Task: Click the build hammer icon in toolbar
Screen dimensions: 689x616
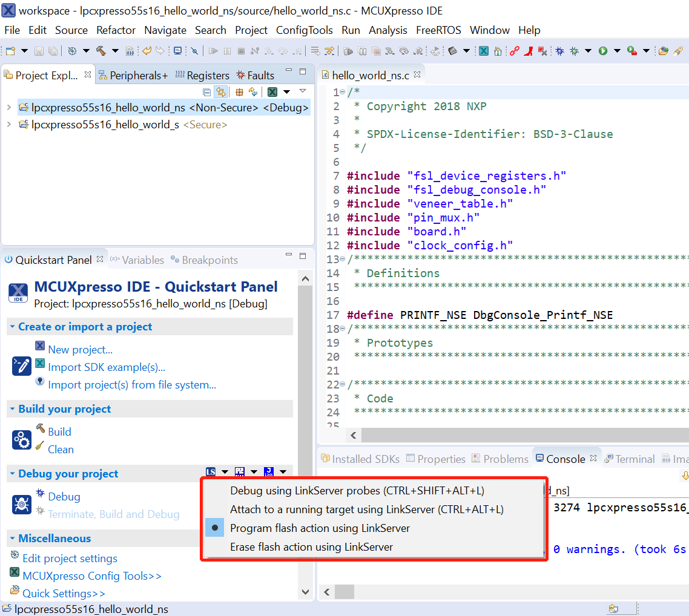Action: coord(101,51)
